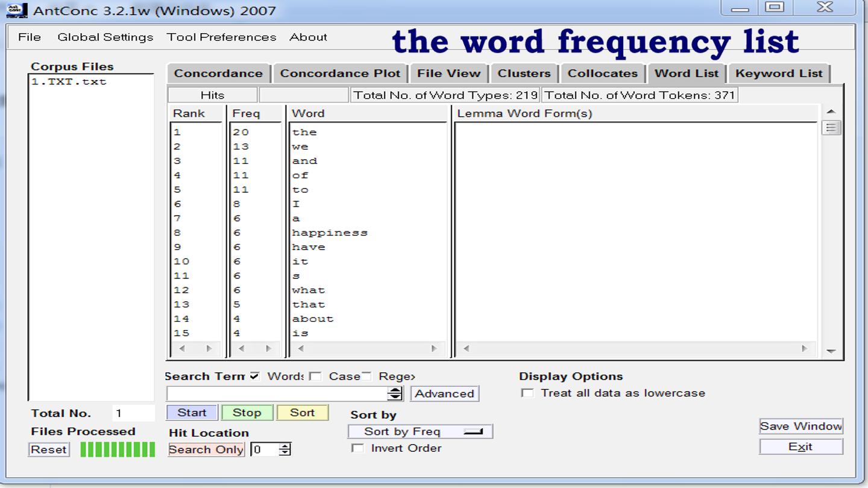Select the word 'the' in list

(304, 132)
